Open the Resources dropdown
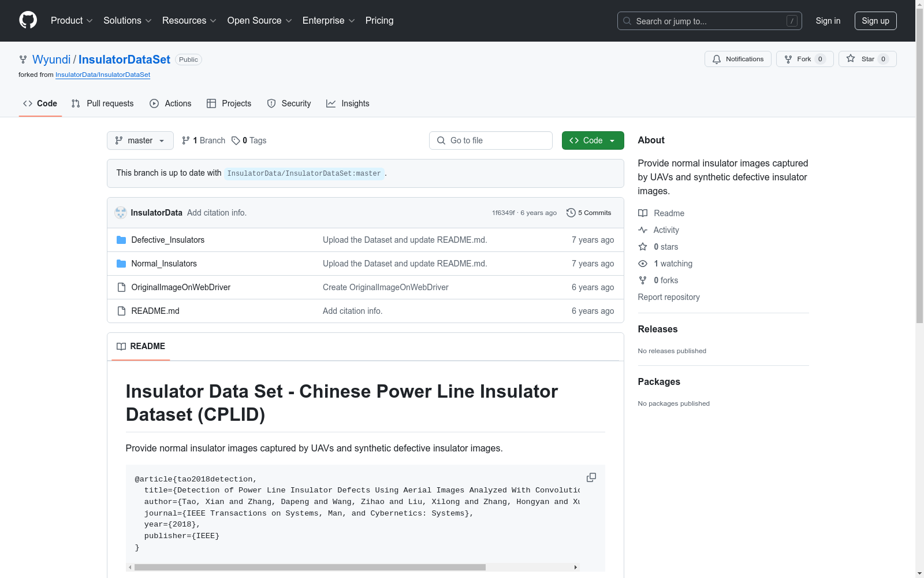Viewport: 924px width, 578px height. pos(189,21)
